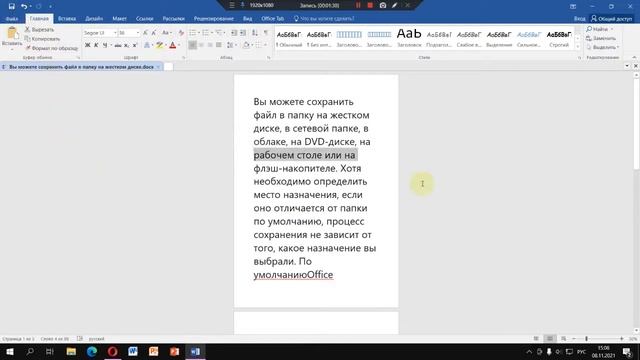This screenshot has width=640, height=360.
Task: Open Opera browser from taskbar
Action: [x=112, y=351]
